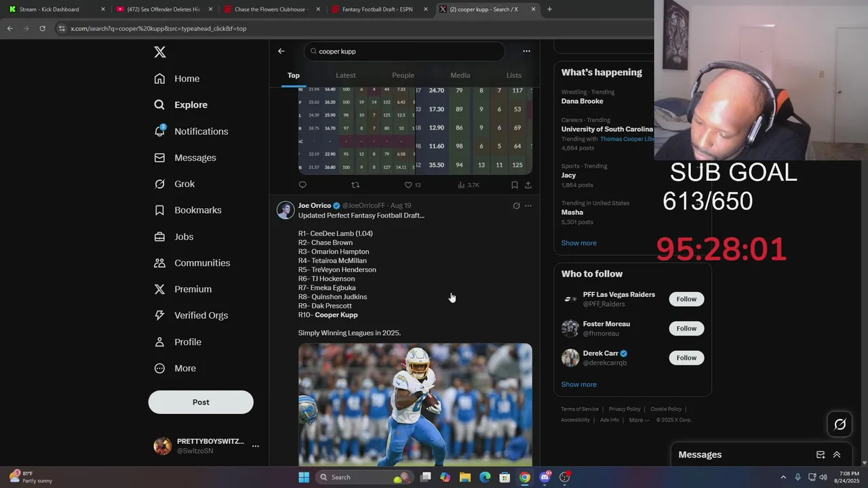
Task: Open the Cookie Policy link
Action: (x=666, y=409)
